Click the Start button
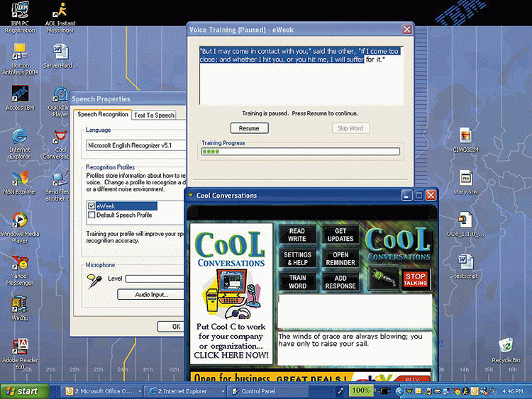Screen dimensions: 532x399 coord(23,391)
